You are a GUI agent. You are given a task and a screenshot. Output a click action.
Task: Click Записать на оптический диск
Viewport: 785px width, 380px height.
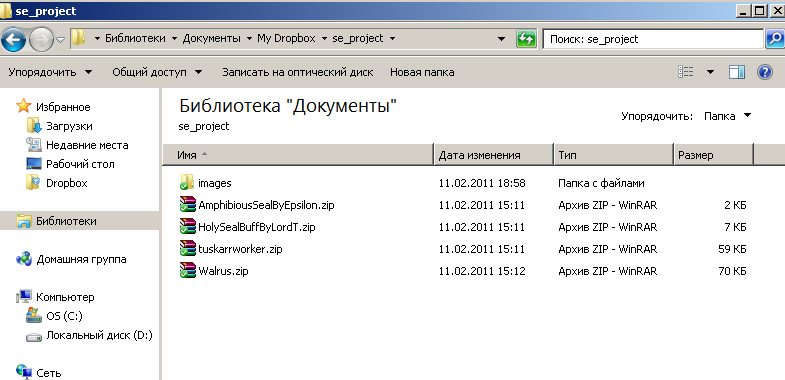tap(298, 72)
